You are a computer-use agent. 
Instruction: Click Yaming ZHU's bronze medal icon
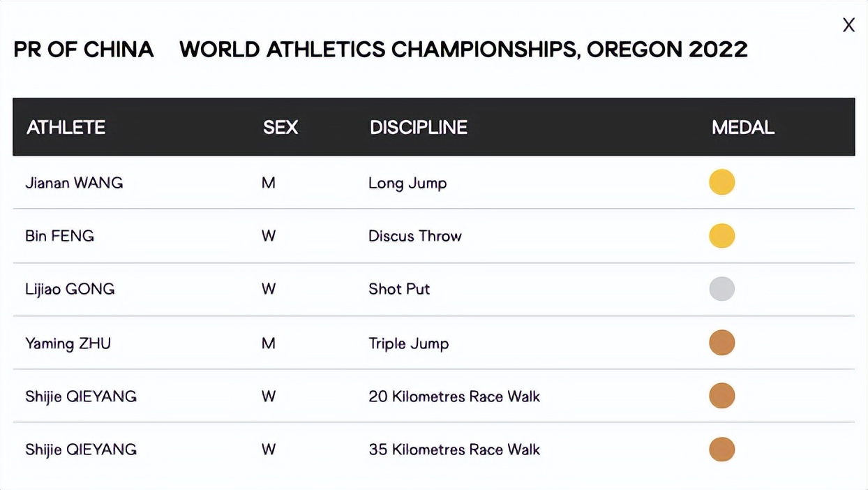[721, 343]
